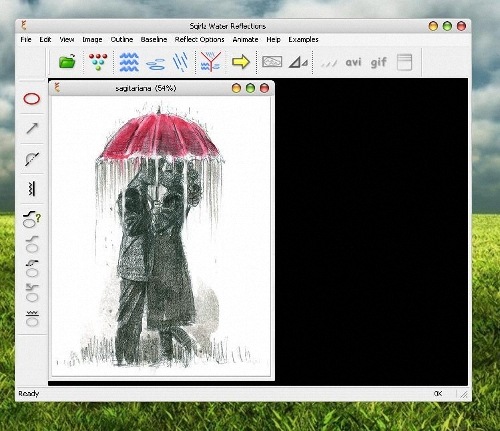
Task: Click the grey triangles size icon
Action: 298,62
